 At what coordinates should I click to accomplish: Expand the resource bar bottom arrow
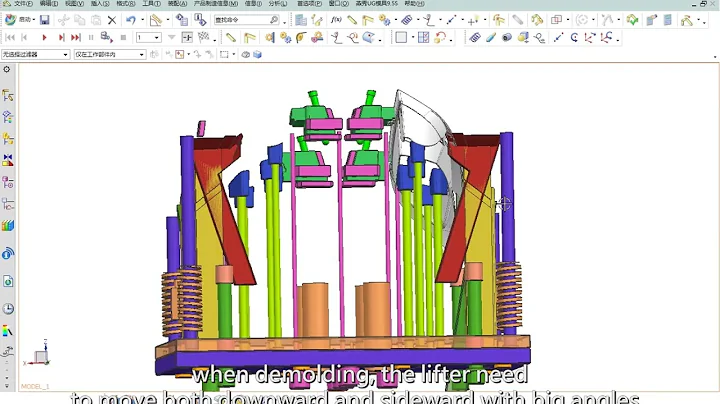click(6, 386)
